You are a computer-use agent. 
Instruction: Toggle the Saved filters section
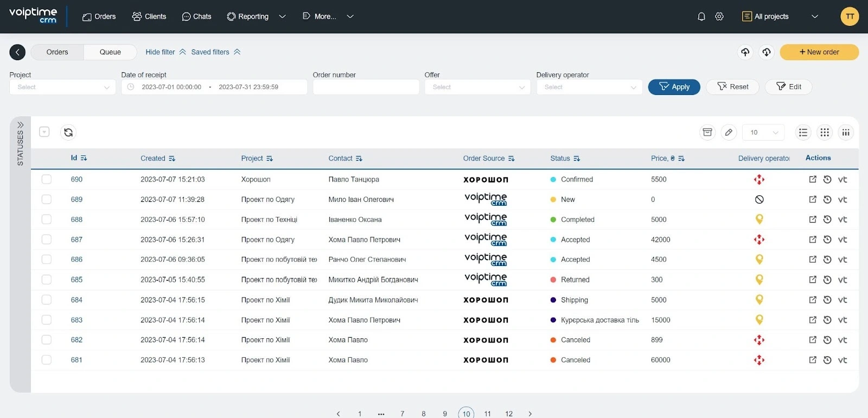216,52
